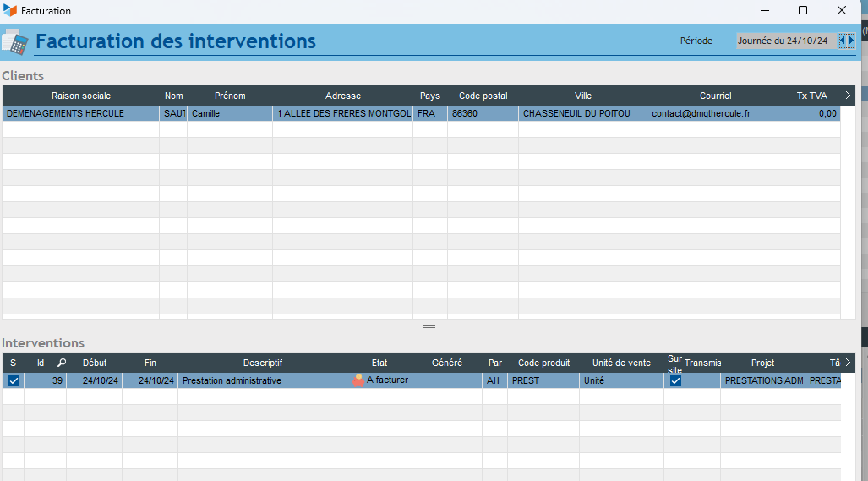Image resolution: width=868 pixels, height=481 pixels.
Task: Toggle the 'Sur site' checkbox for intervention
Action: point(675,381)
